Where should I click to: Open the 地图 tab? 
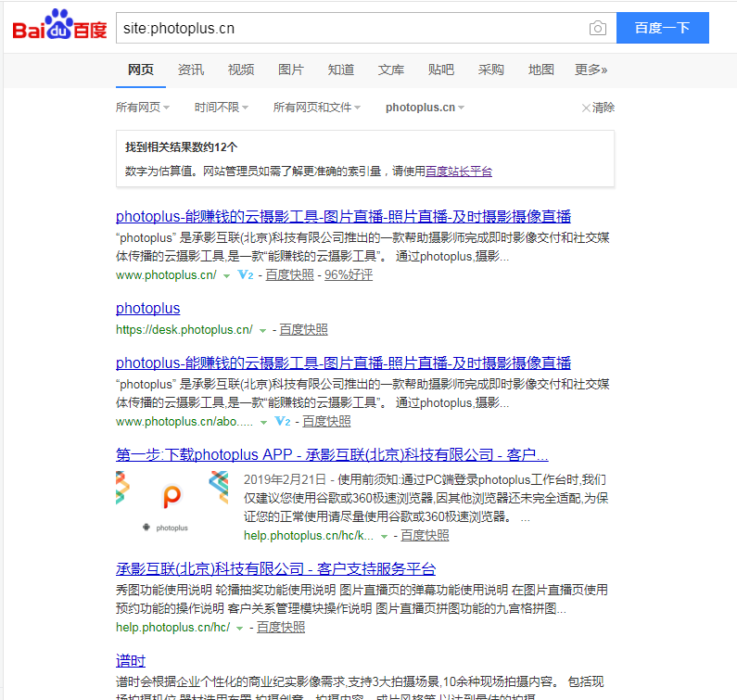[x=541, y=70]
